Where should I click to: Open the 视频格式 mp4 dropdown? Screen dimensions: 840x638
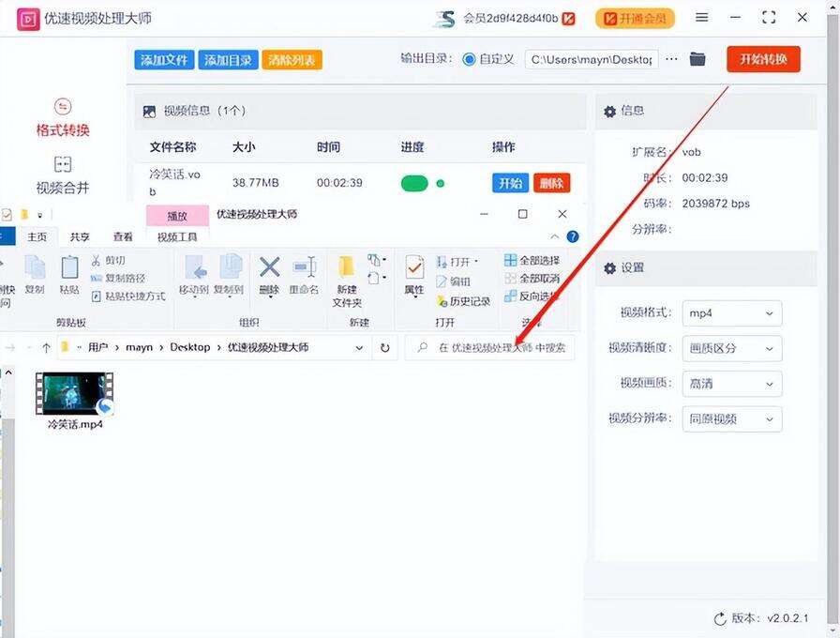pos(732,313)
